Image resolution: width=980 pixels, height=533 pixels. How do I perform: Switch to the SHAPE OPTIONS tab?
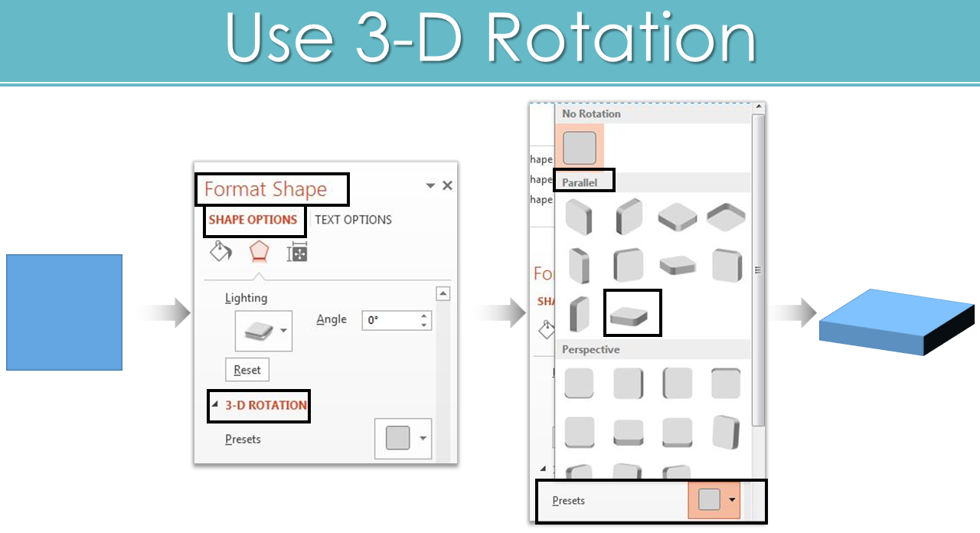click(253, 220)
